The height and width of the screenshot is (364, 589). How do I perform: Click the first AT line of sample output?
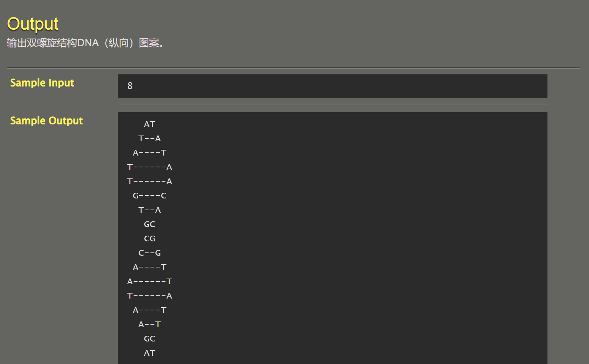150,124
